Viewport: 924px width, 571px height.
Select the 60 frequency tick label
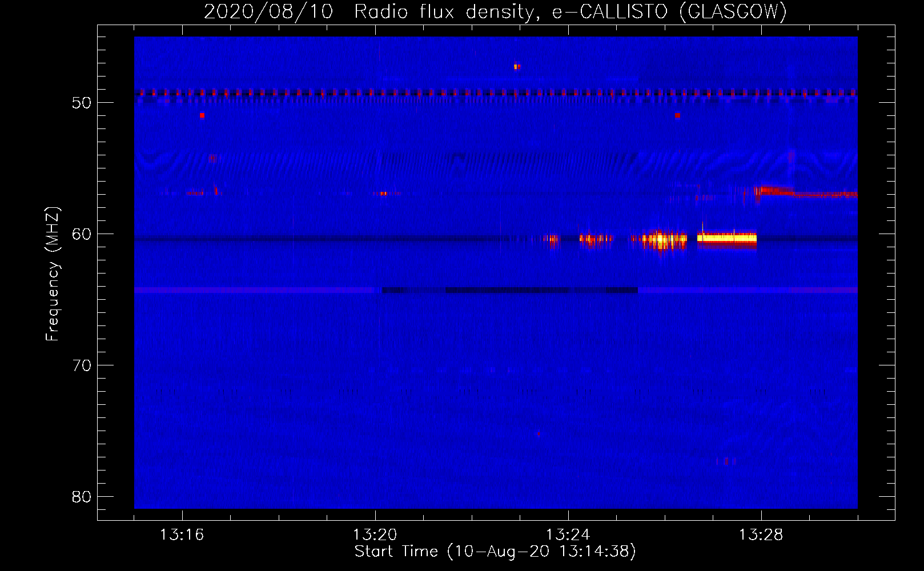82,234
